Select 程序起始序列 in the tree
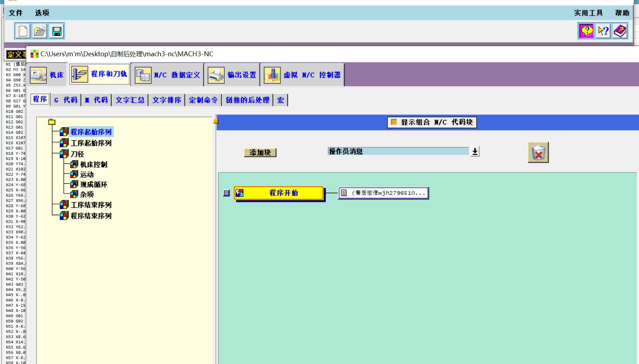The height and width of the screenshot is (364, 639). (x=91, y=132)
